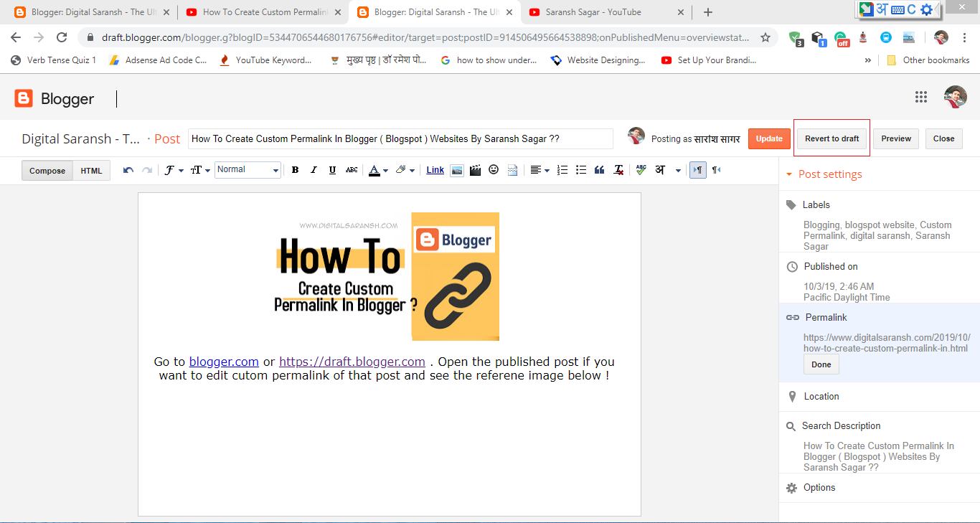Insert special characters with the smiley icon
Viewport: 980px width, 523px height.
tap(494, 170)
